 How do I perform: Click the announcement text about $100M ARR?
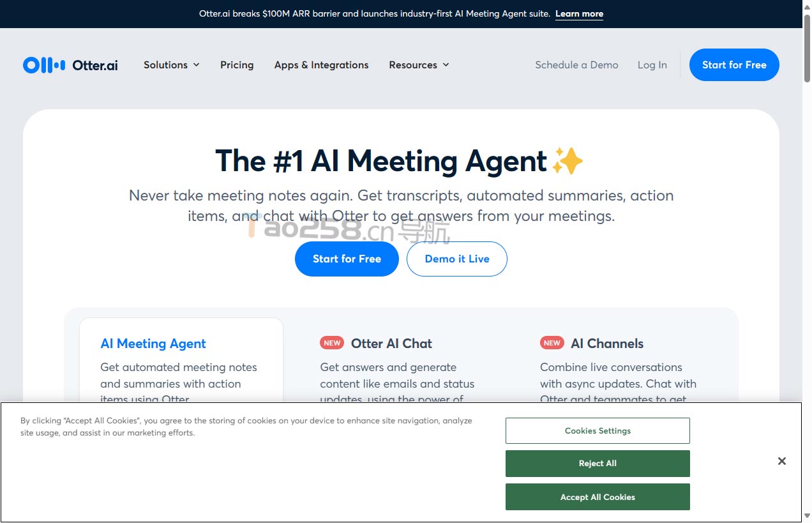pos(375,14)
